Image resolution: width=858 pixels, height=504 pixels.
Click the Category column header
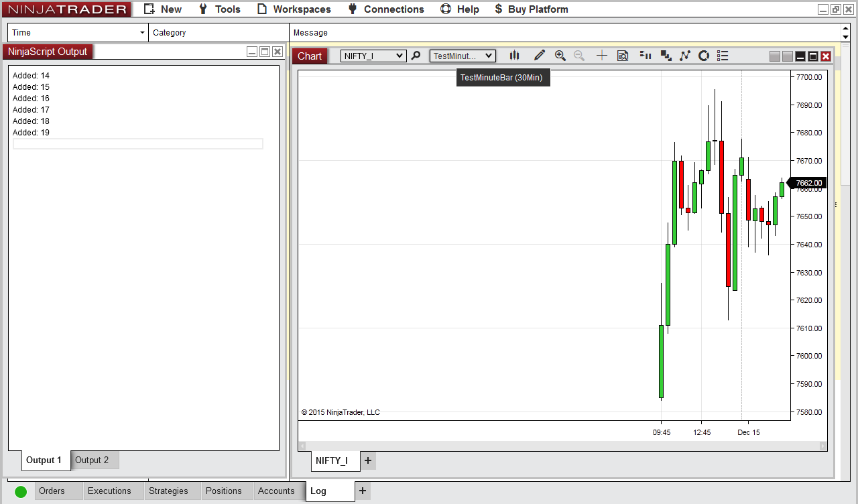(219, 32)
